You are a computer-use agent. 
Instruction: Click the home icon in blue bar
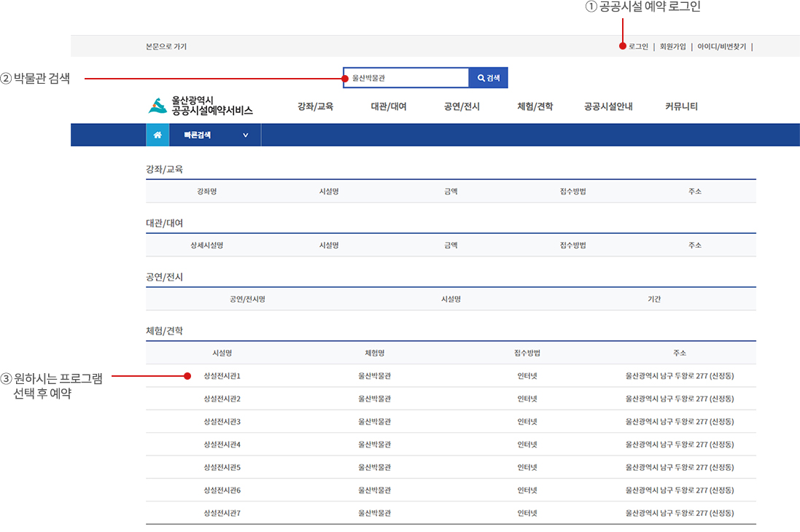coord(158,135)
